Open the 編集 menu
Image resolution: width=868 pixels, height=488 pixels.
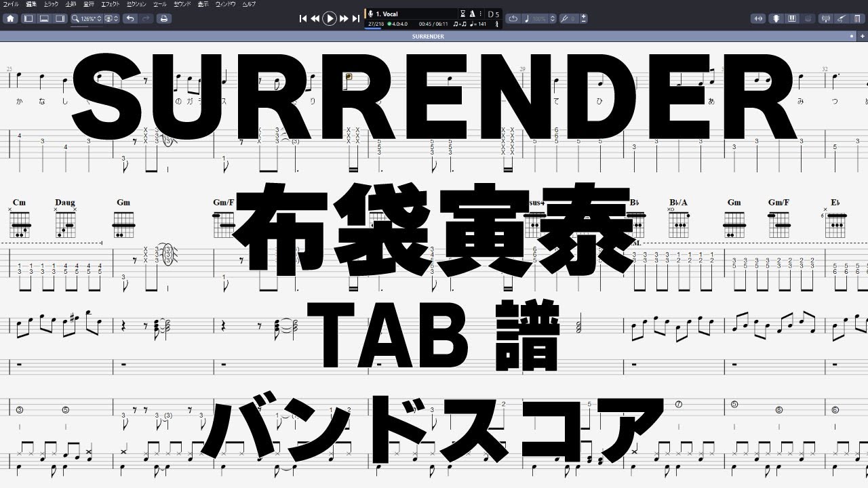[x=31, y=4]
